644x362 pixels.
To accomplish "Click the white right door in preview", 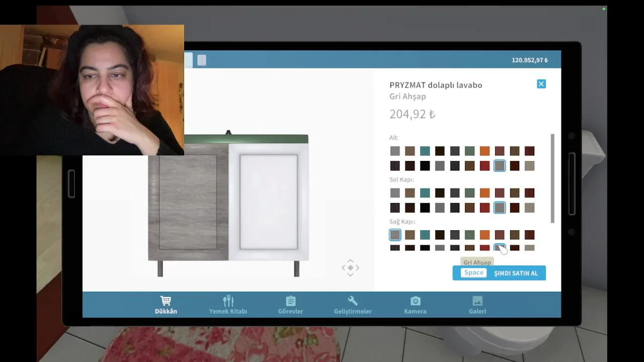I will (269, 202).
